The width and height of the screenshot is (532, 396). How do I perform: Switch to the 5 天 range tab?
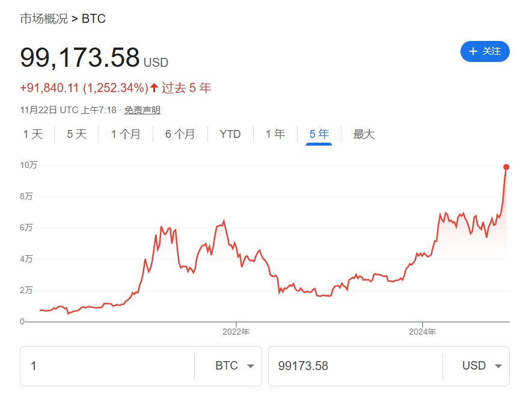coord(77,134)
